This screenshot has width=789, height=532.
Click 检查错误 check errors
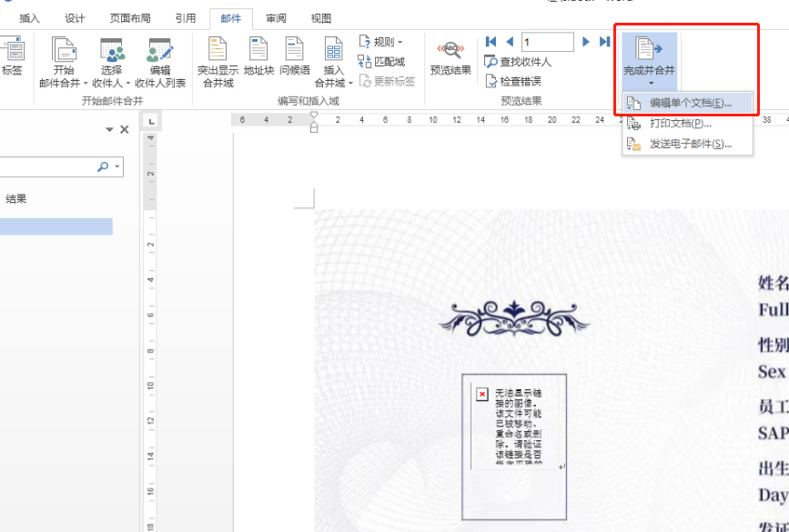coord(513,81)
